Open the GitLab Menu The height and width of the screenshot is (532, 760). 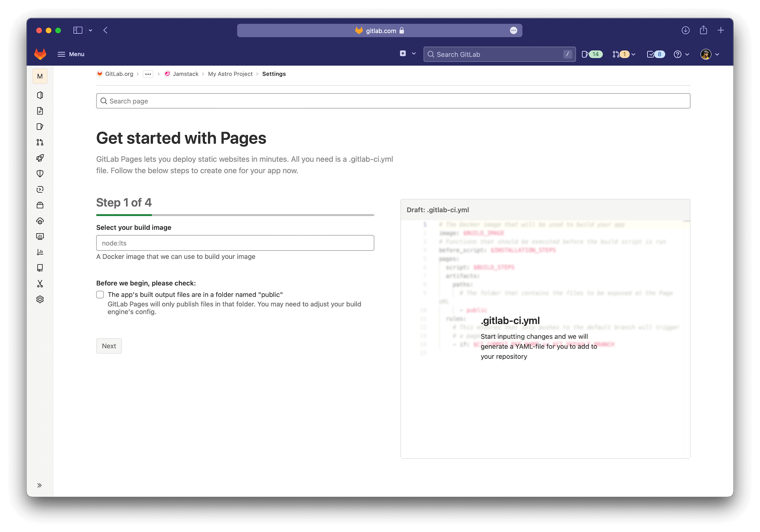(71, 54)
